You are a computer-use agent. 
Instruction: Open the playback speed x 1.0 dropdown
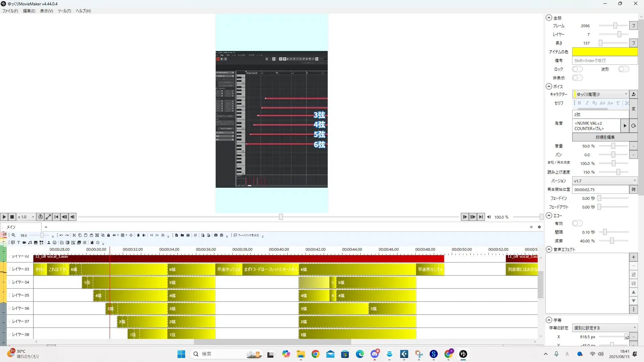(26, 217)
